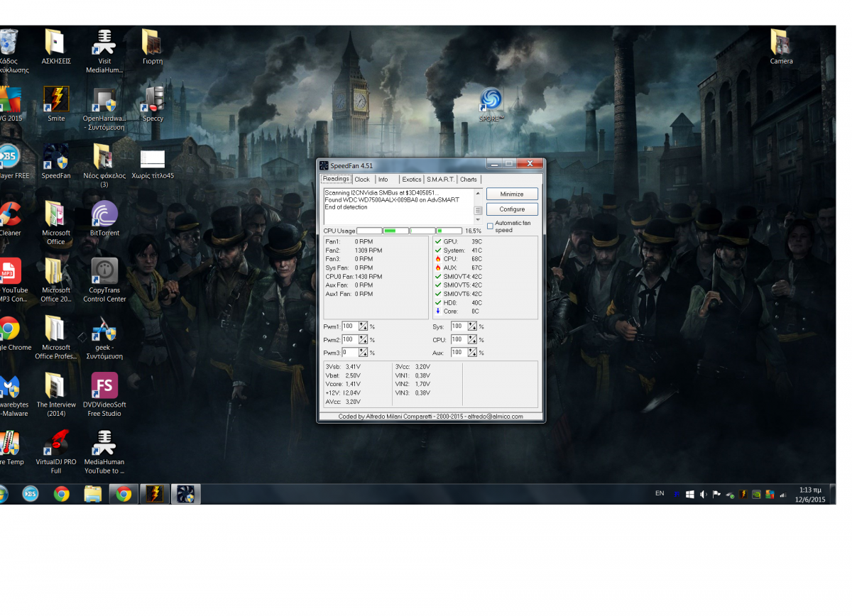Image resolution: width=852 pixels, height=616 pixels.
Task: Select the GPU 39C temperature reading
Action: point(458,241)
